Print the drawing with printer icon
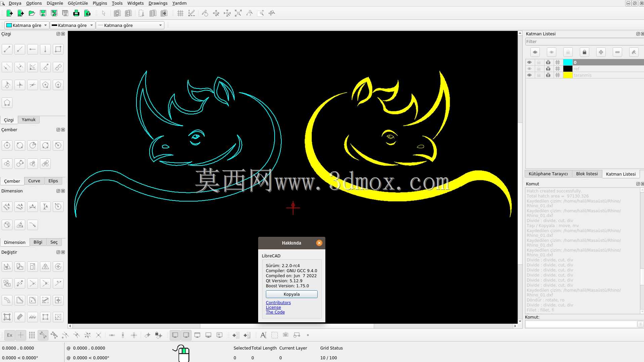The height and width of the screenshot is (362, 644). (76, 13)
